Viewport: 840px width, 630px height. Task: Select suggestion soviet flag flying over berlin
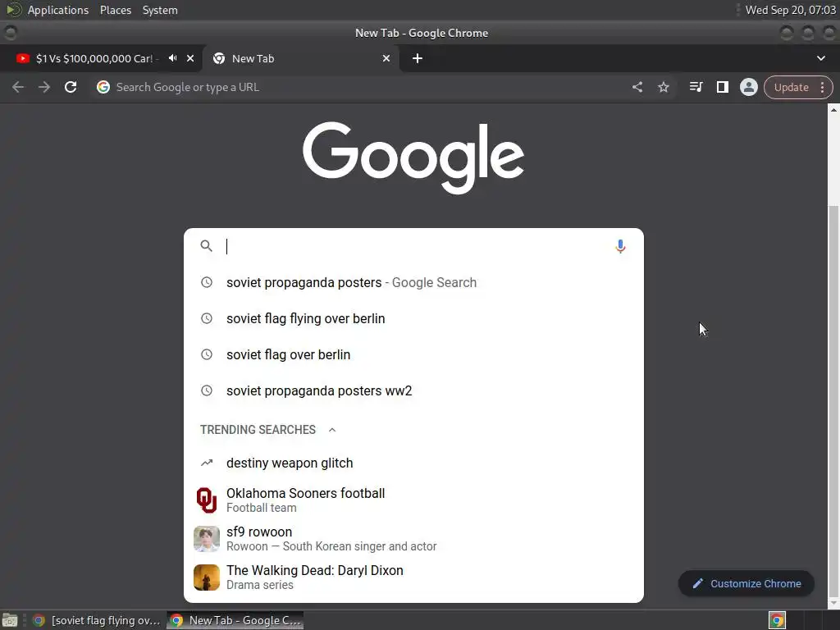[x=413, y=318]
